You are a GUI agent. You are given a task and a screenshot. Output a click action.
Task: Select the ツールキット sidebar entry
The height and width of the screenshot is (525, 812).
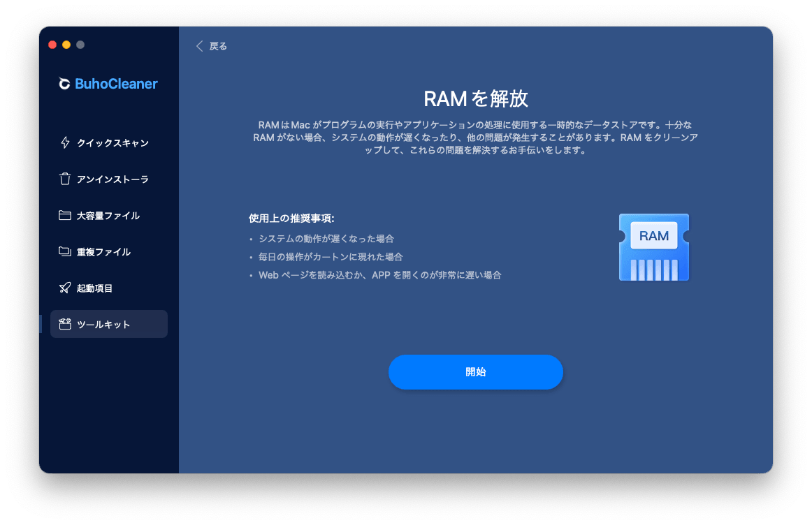pos(103,325)
